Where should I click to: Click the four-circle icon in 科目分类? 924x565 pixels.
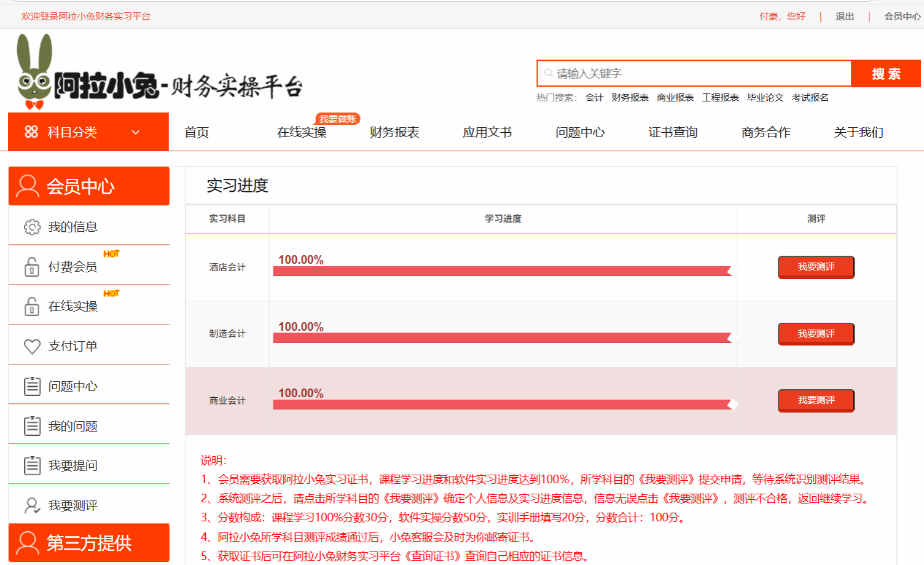[x=31, y=132]
